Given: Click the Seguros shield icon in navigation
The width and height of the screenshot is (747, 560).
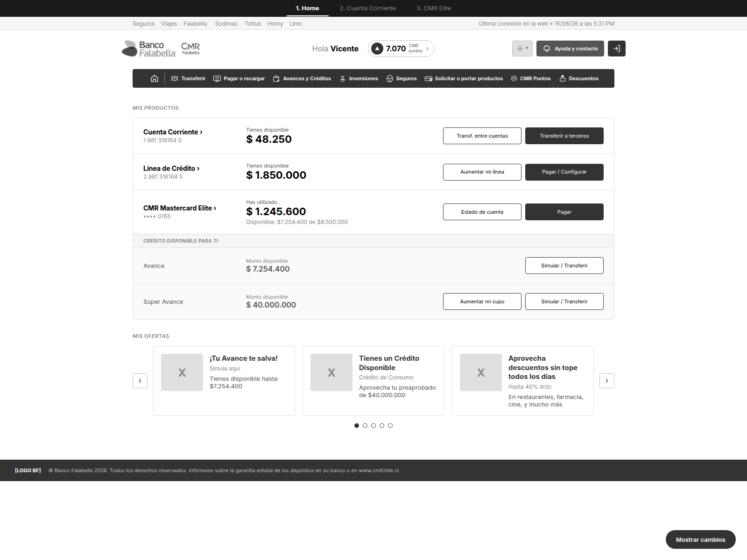Looking at the screenshot, I should click(390, 78).
